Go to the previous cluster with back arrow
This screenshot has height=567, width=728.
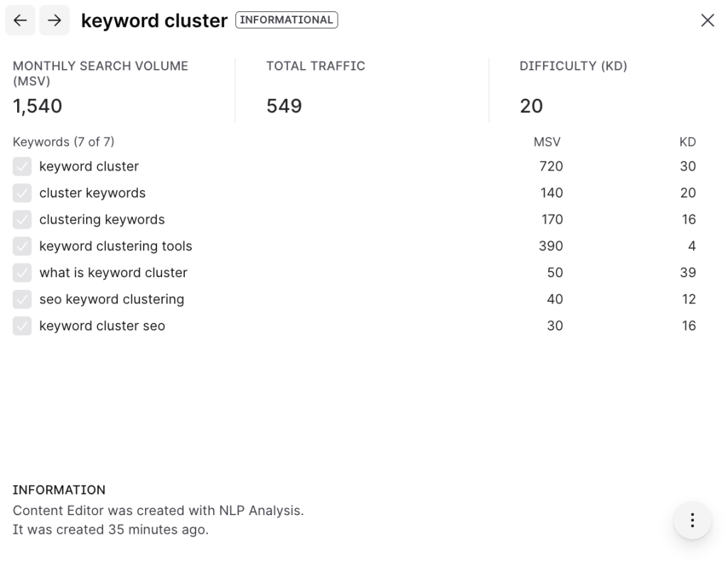[x=20, y=21]
